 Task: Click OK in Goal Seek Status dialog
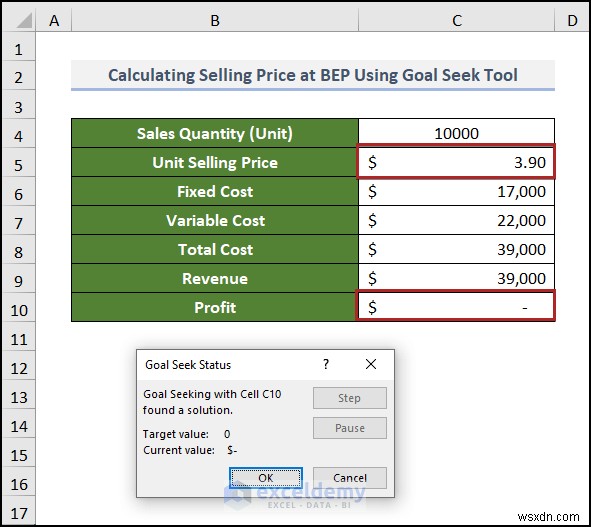click(266, 478)
